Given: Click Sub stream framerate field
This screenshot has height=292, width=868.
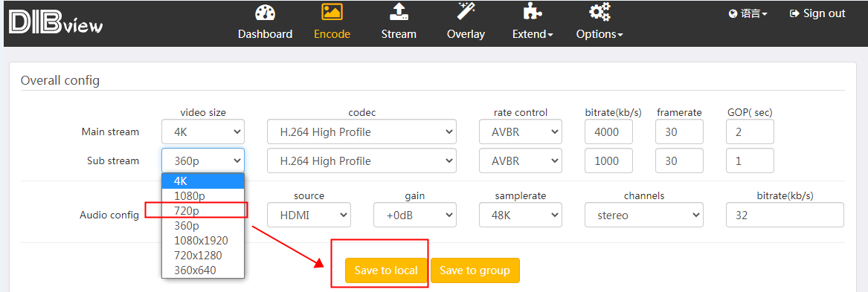Looking at the screenshot, I should 679,160.
